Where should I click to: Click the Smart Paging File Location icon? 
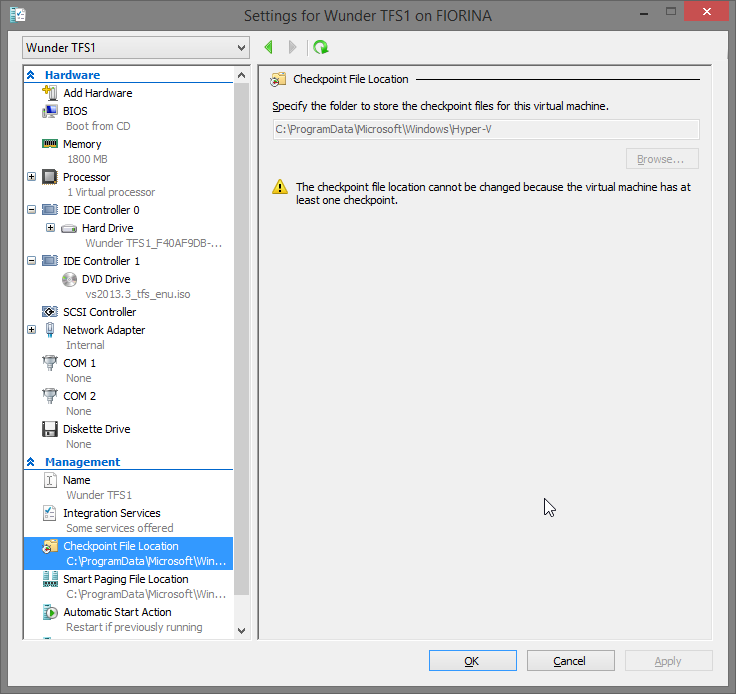[50, 579]
